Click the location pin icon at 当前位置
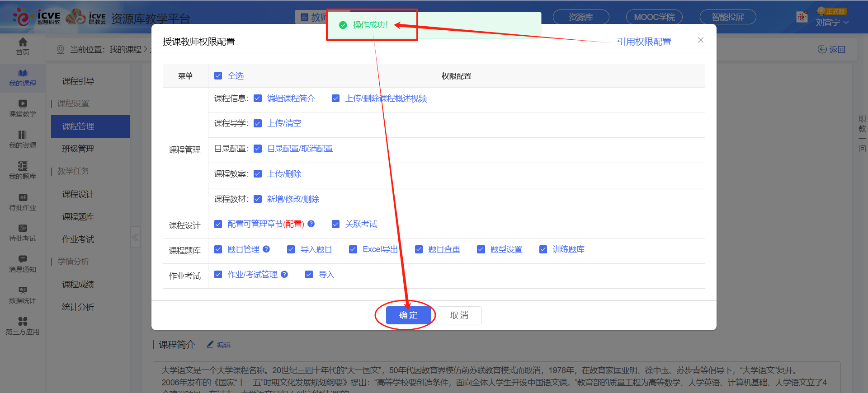The width and height of the screenshot is (868, 393). click(61, 49)
